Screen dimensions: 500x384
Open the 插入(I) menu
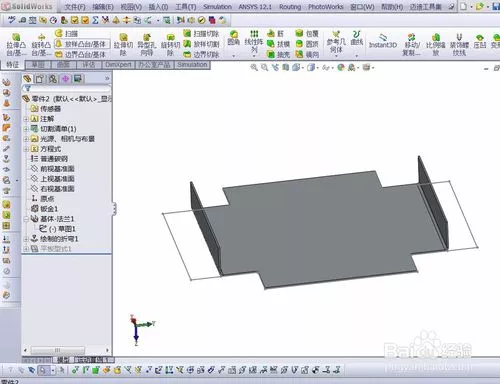pyautogui.click(x=158, y=7)
